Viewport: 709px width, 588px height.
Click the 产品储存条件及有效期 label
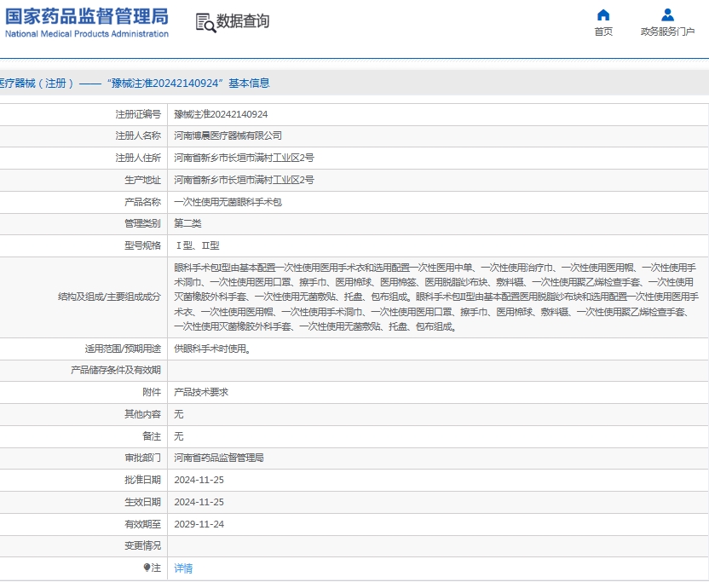115,370
